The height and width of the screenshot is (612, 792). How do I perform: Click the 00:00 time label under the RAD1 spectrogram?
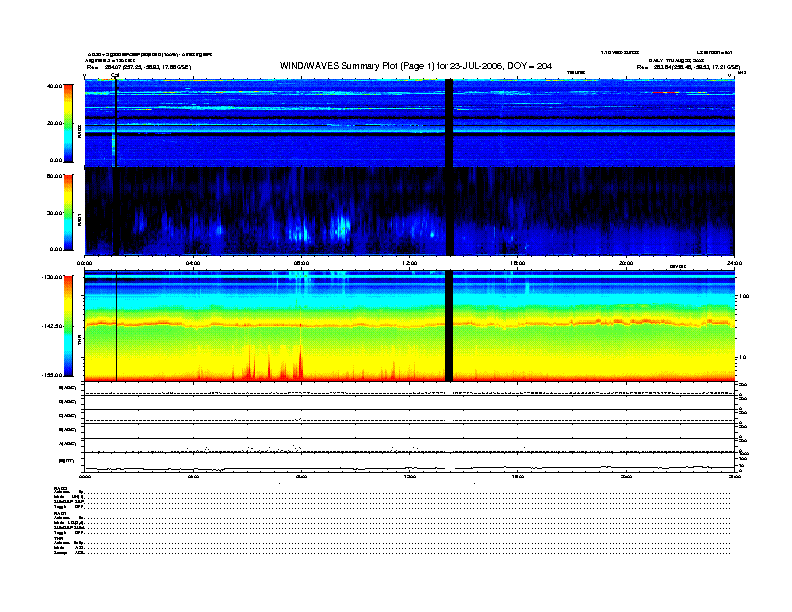point(84,263)
